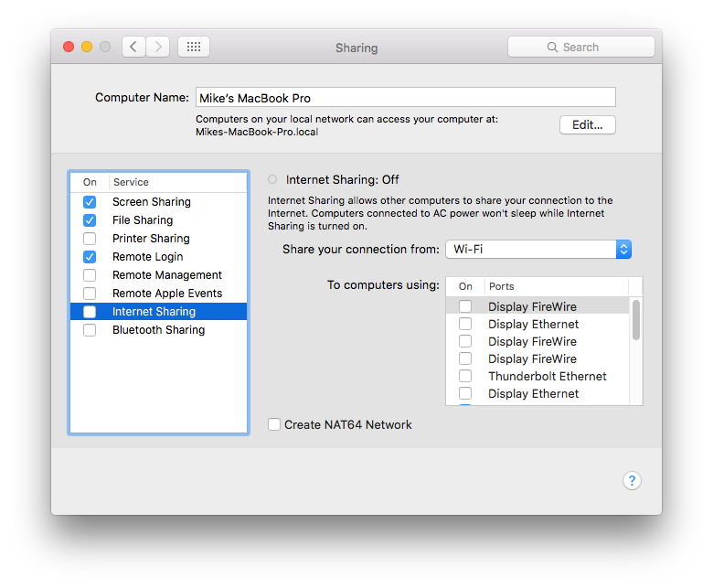Click the Edit… button
The width and height of the screenshot is (713, 588).
[x=587, y=124]
